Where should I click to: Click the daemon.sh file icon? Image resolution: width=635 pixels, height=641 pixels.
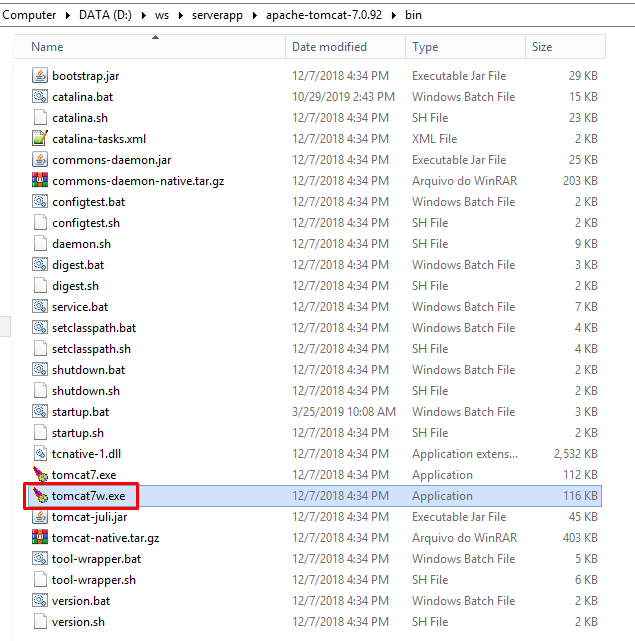[40, 244]
